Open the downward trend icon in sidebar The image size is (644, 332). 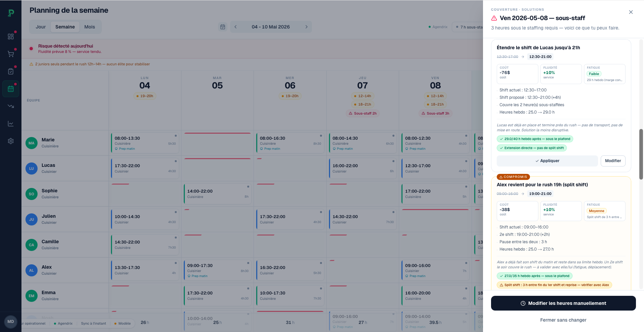pyautogui.click(x=11, y=106)
